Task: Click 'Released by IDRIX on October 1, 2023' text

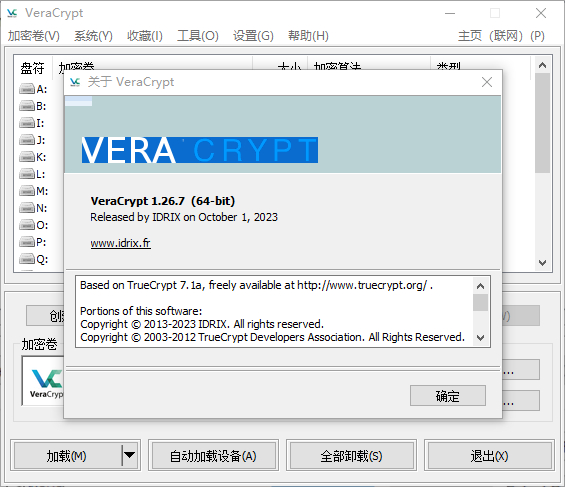Action: [184, 217]
